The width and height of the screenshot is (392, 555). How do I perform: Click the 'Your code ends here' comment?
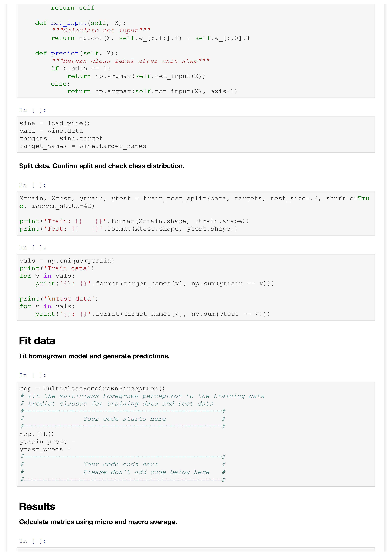click(x=121, y=465)
